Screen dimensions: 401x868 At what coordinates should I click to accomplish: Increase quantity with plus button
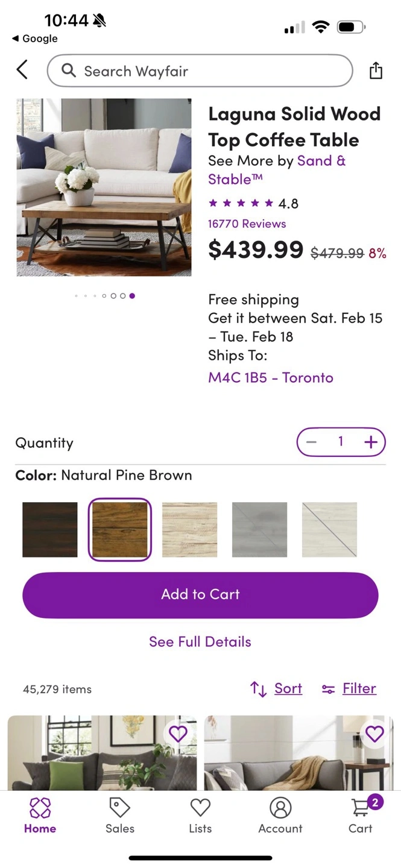[371, 442]
